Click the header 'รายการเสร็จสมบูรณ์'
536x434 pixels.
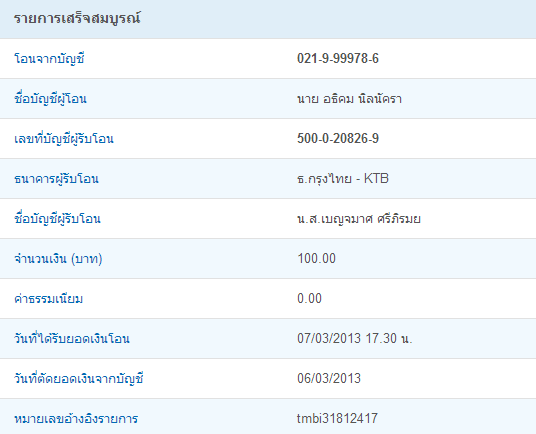77,18
